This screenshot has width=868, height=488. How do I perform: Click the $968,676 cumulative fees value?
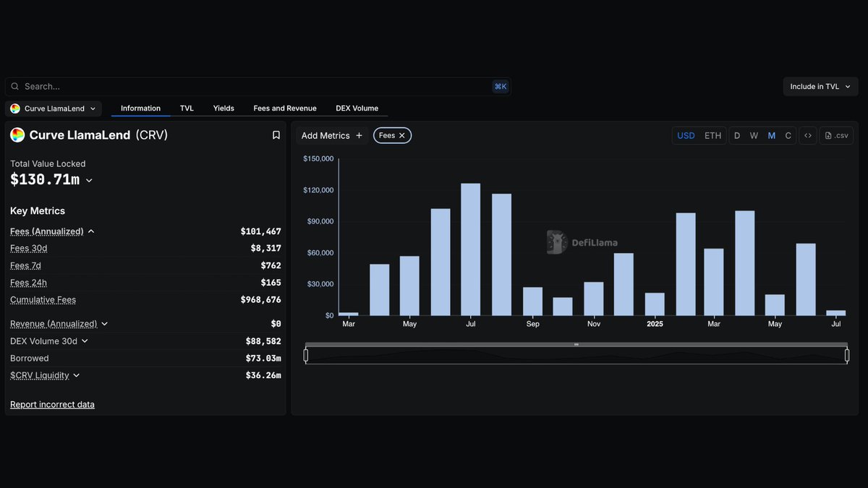(260, 300)
